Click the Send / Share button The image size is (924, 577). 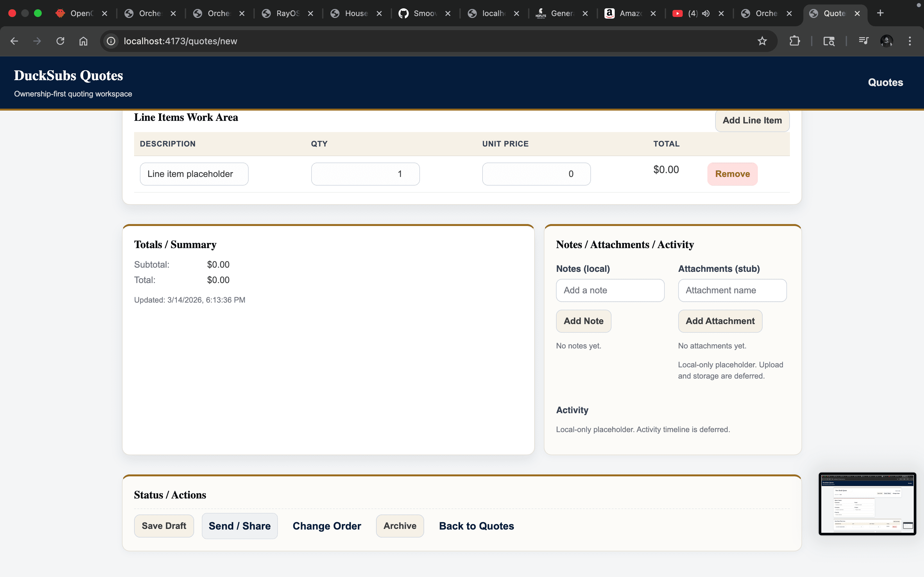239,526
